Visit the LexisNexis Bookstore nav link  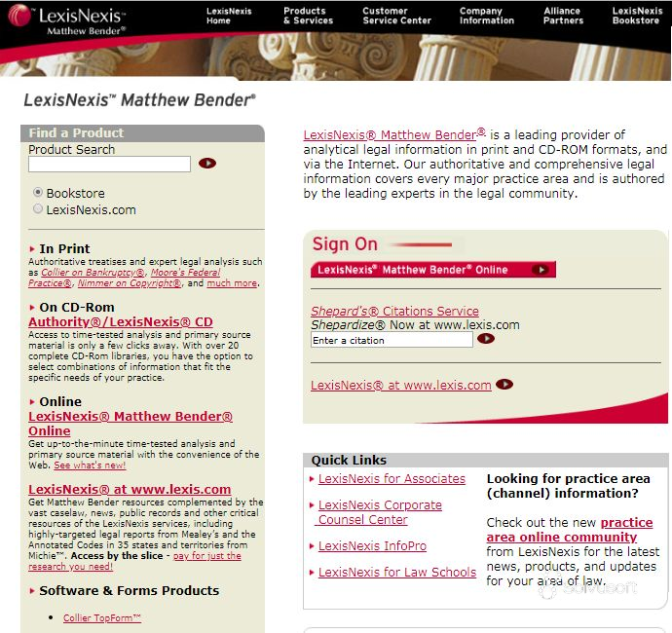click(x=637, y=16)
